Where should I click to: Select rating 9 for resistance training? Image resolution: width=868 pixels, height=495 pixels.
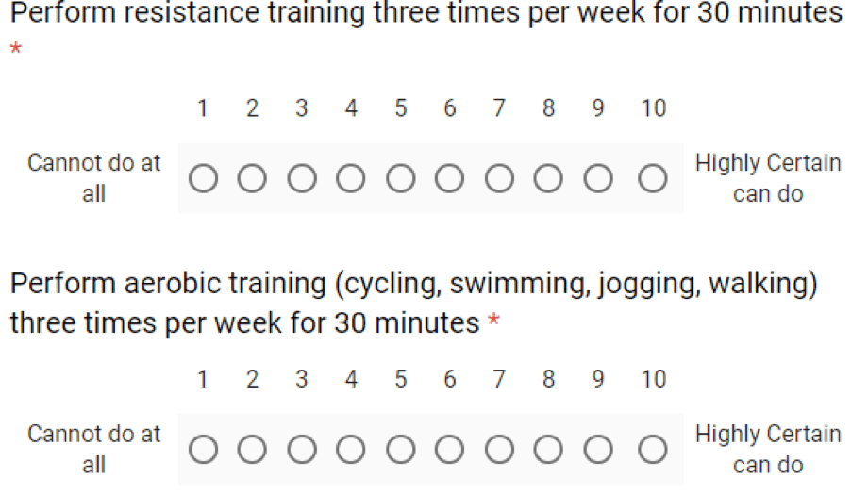(x=598, y=178)
